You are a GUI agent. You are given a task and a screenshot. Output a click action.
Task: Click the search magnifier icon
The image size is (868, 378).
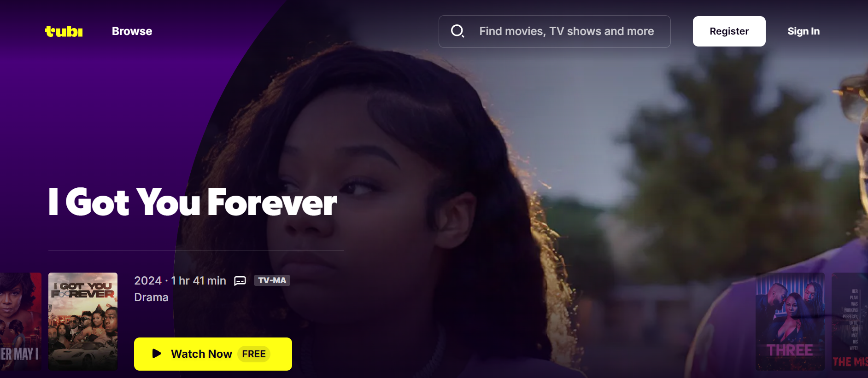coord(457,31)
